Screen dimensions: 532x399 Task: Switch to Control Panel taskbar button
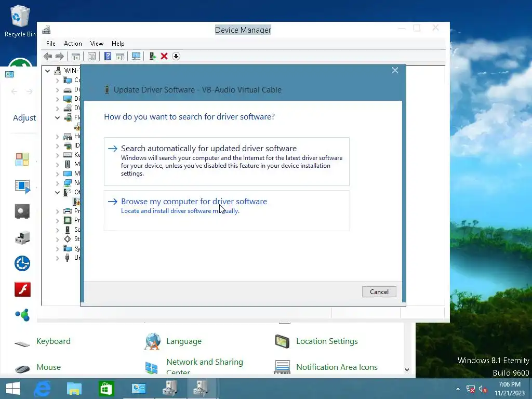pyautogui.click(x=138, y=389)
